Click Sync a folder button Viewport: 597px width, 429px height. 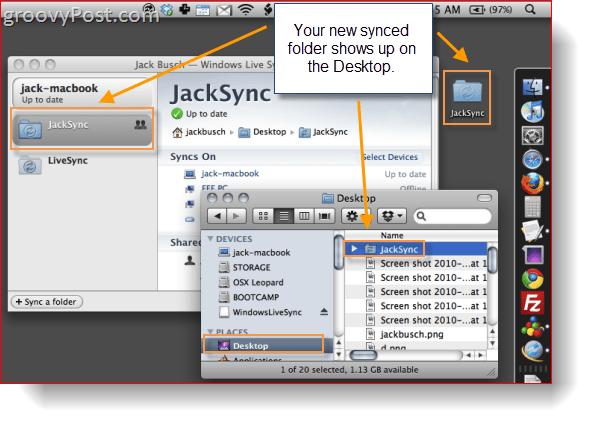pyautogui.click(x=47, y=301)
